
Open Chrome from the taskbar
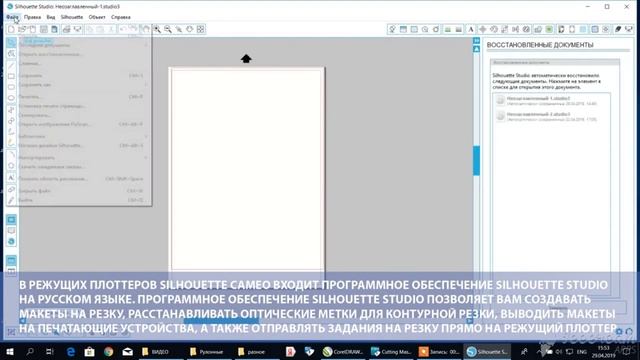tap(109, 351)
